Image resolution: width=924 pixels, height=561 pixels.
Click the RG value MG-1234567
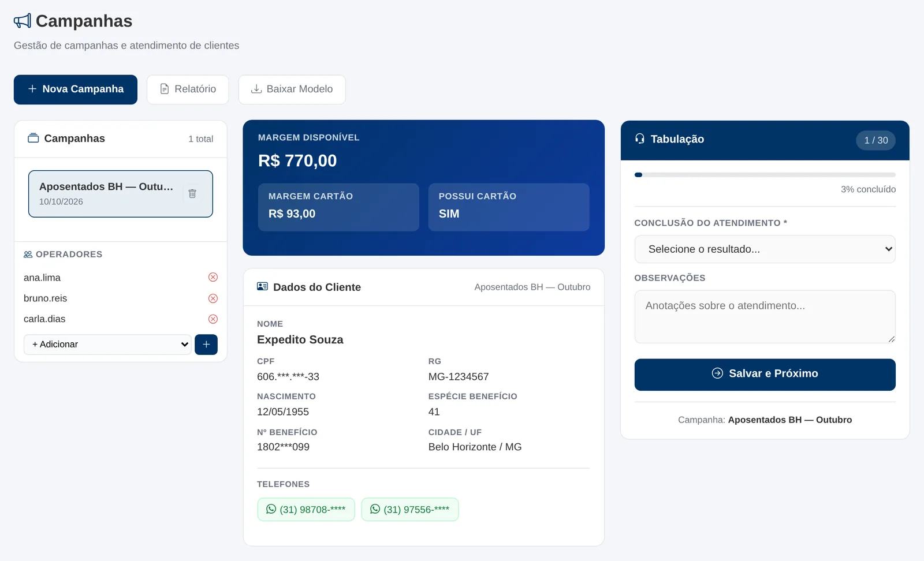459,377
